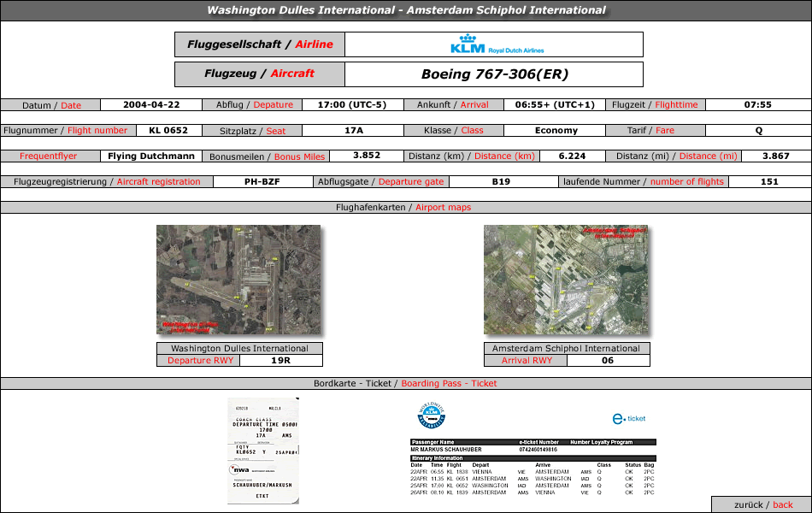Click the page title Washington Dulles - Amsterdam
Image resolution: width=812 pixels, height=513 pixels.
click(406, 10)
